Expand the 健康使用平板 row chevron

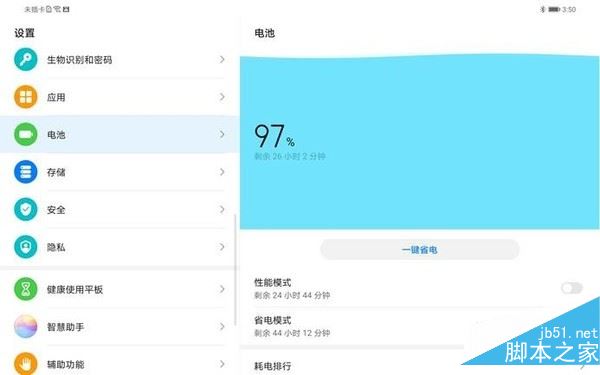(x=222, y=289)
